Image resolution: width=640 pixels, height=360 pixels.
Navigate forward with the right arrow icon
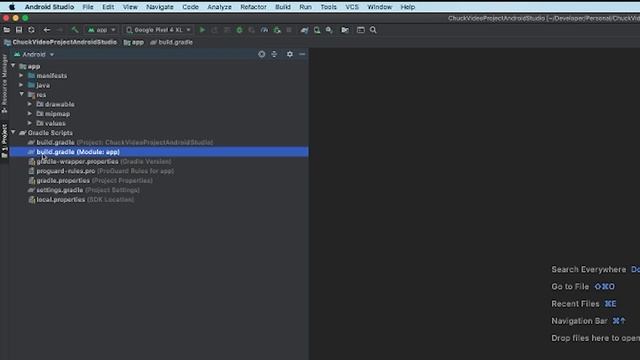[60, 30]
